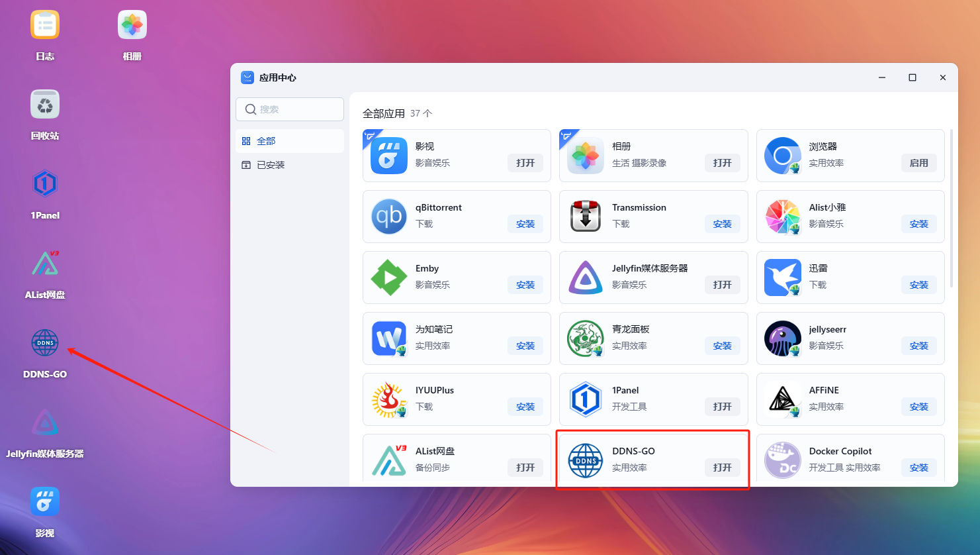
Task: Click the Transmission app icon
Action: click(586, 217)
